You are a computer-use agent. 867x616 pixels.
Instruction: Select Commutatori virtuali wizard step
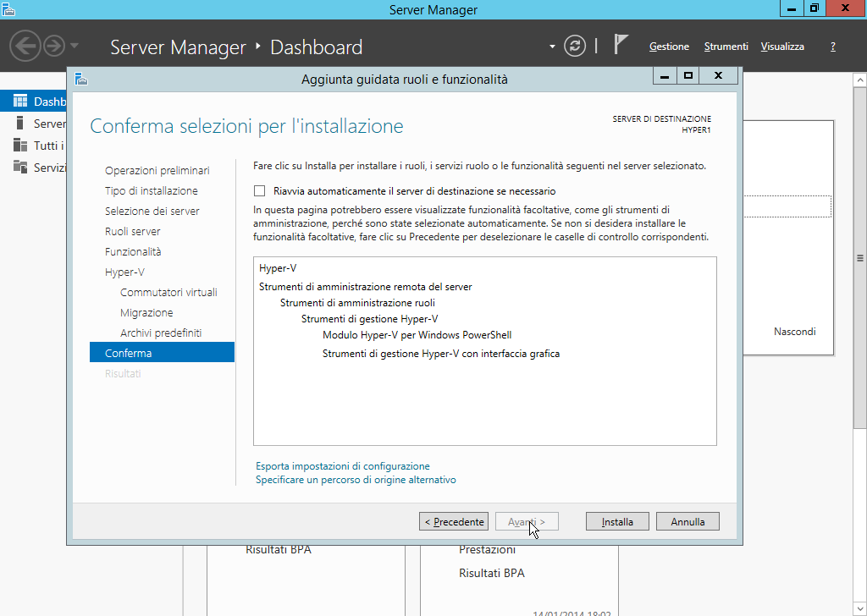pos(168,293)
